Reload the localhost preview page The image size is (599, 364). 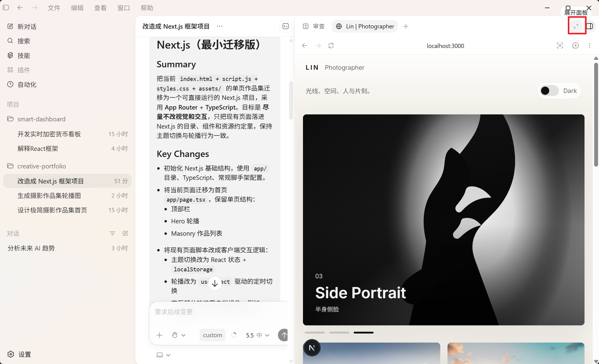[331, 46]
